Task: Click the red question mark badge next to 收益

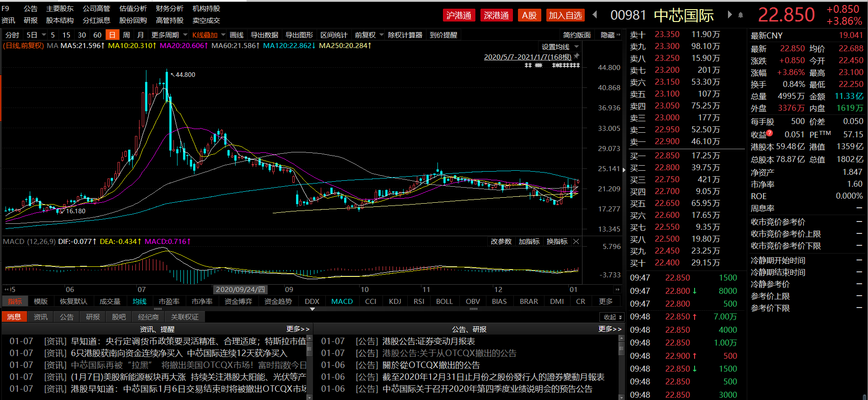Action: tap(770, 133)
